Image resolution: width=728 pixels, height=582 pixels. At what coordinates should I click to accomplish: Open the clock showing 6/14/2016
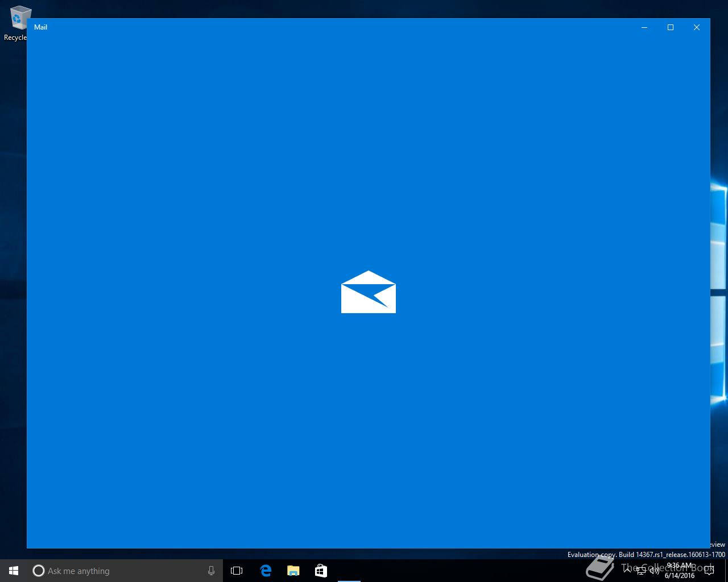coord(680,571)
